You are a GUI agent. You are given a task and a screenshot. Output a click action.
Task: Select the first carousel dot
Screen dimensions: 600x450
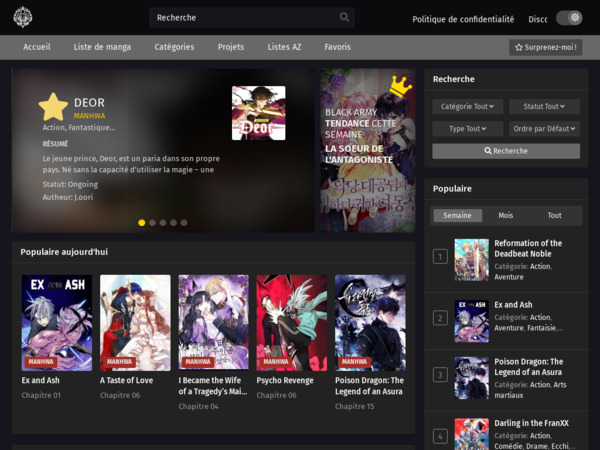click(x=142, y=223)
